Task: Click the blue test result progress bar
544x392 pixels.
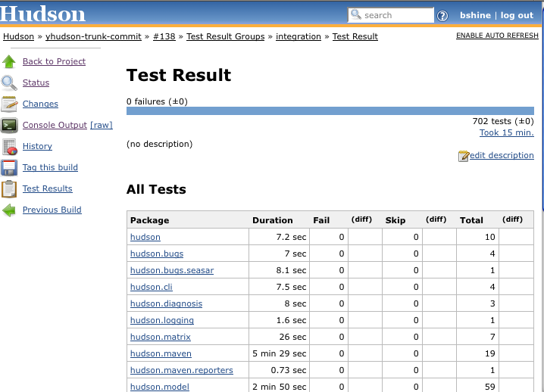Action: [x=330, y=110]
